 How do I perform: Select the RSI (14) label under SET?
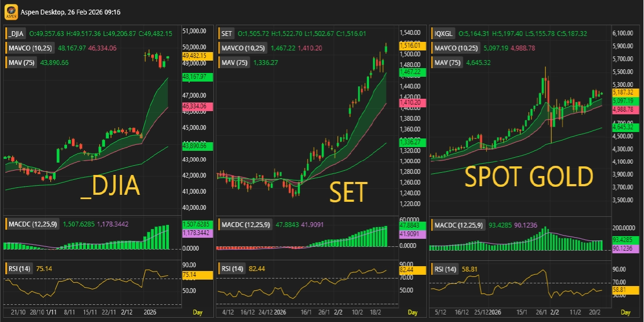pyautogui.click(x=232, y=268)
